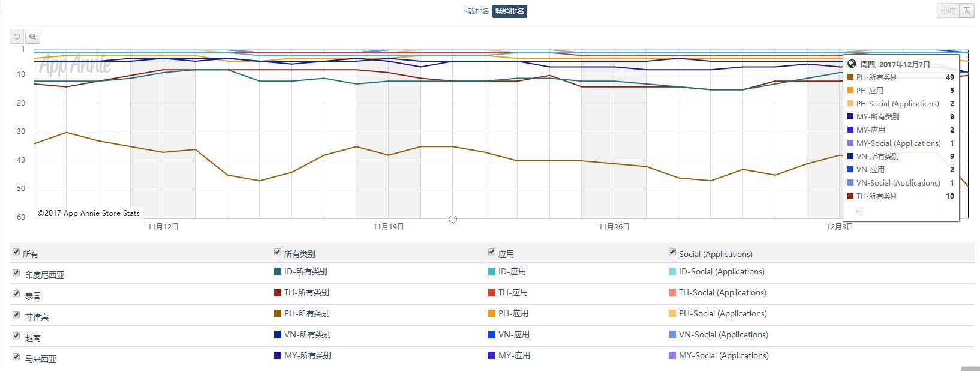Select the 畅销排名 tab
The height and width of the screenshot is (371, 980).
pyautogui.click(x=510, y=11)
